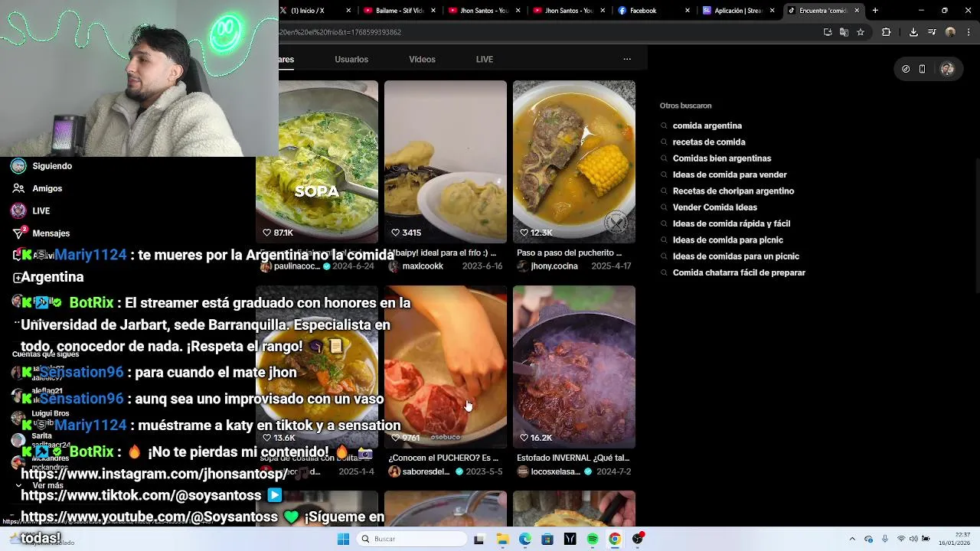Viewport: 980px width, 551px height.
Task: Click the phone app icon in the TikTok pill
Action: click(x=922, y=69)
